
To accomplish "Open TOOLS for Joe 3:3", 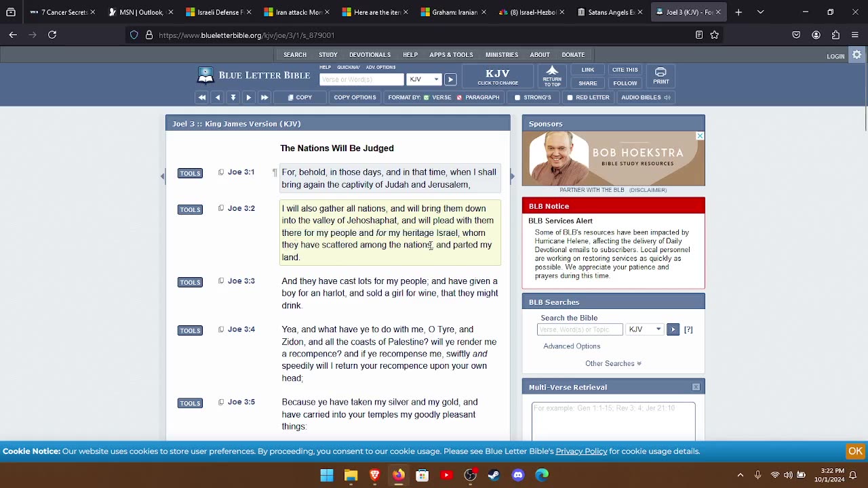I will (190, 282).
